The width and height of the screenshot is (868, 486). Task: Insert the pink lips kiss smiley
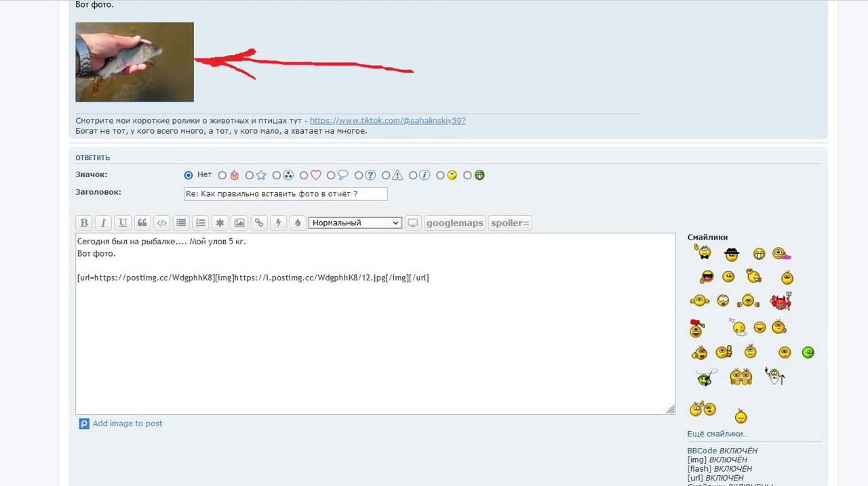[x=781, y=255]
